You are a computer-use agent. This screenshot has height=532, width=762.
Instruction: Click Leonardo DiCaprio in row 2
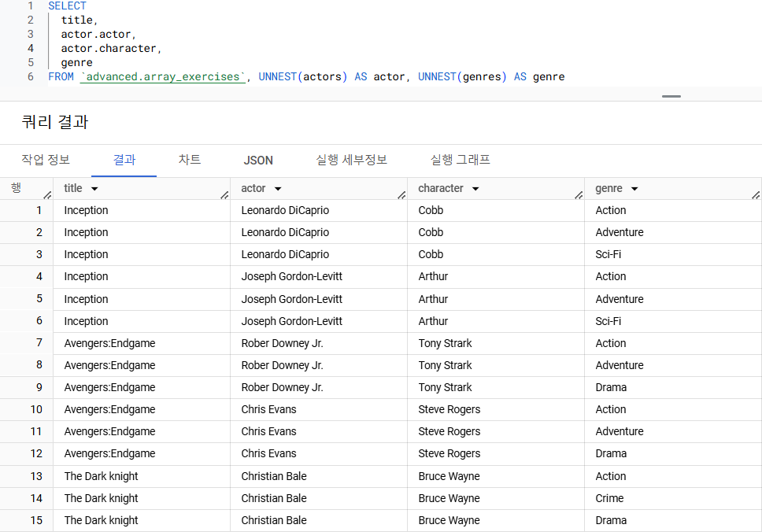[x=285, y=232]
